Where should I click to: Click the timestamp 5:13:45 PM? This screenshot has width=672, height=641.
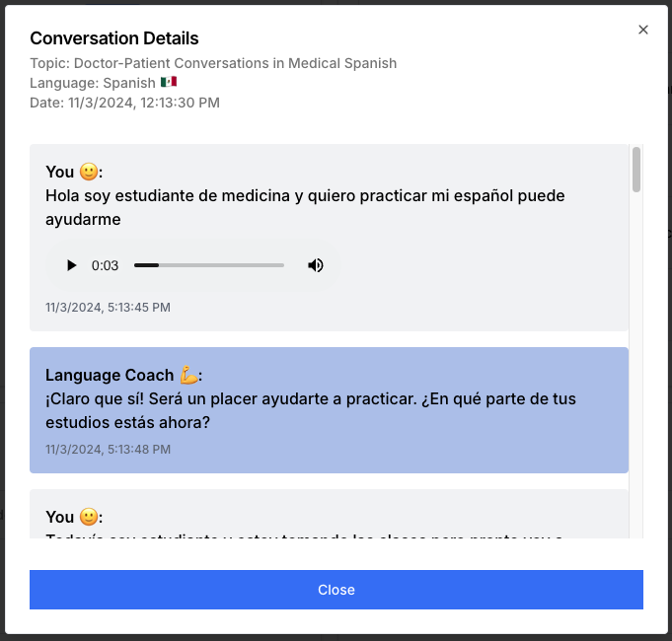[108, 308]
